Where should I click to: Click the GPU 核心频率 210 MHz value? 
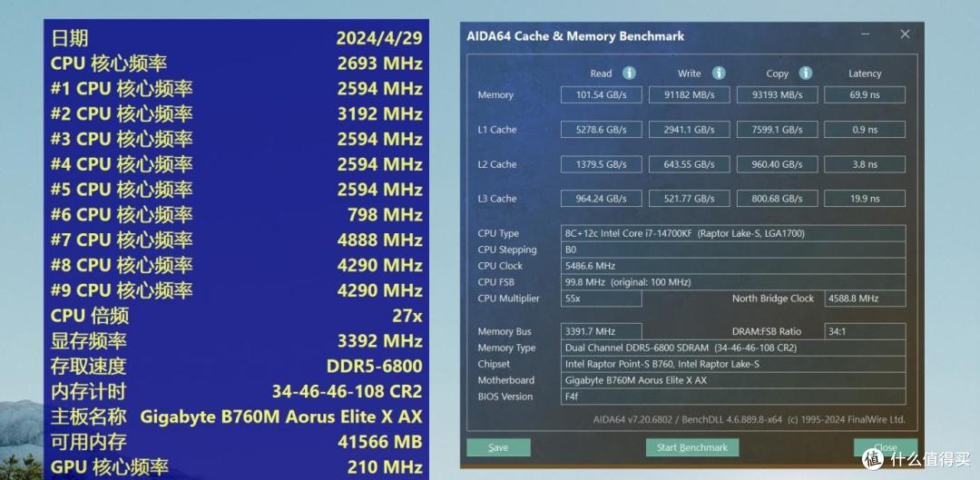385,467
